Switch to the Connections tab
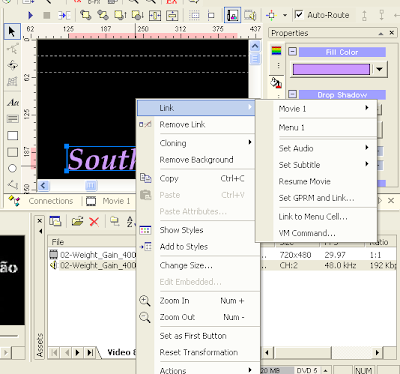Image resolution: width=400 pixels, height=374 pixels. click(51, 201)
